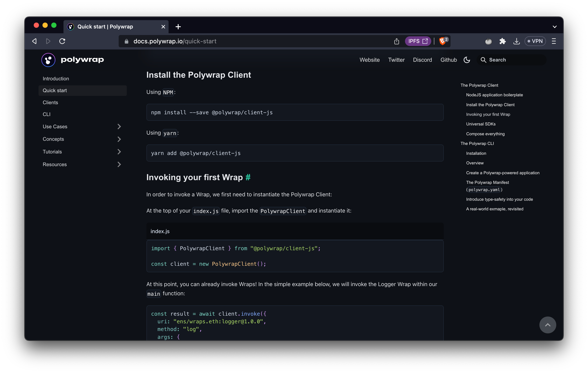Click the # anchor beside Invoking your first Wrap
588x373 pixels.
(x=248, y=177)
